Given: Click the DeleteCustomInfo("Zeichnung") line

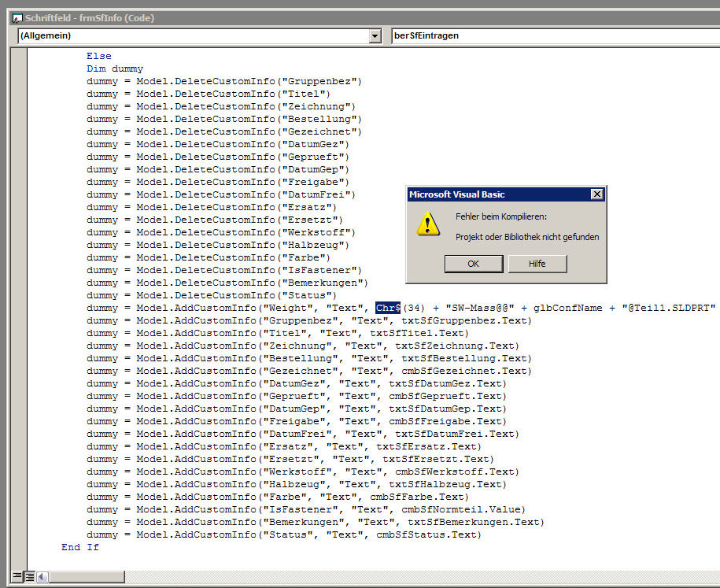Looking at the screenshot, I should [x=221, y=106].
